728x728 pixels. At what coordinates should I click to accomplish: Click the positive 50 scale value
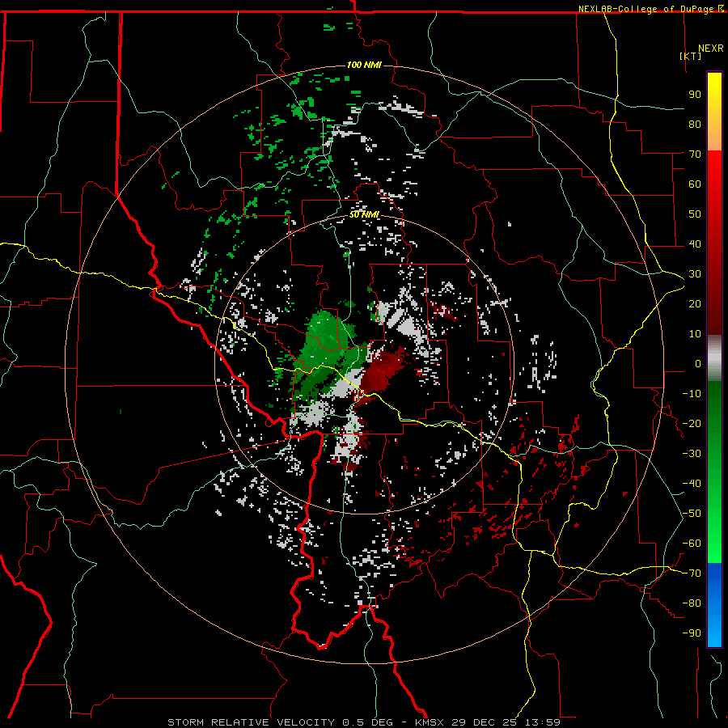695,214
